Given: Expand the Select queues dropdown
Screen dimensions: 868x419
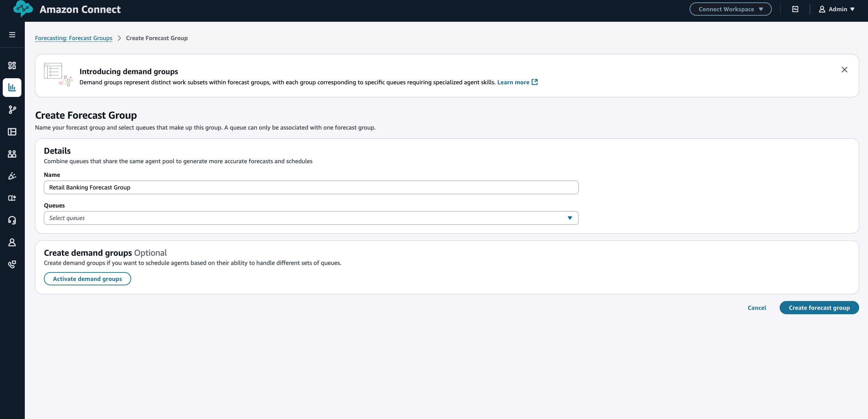Looking at the screenshot, I should [311, 218].
